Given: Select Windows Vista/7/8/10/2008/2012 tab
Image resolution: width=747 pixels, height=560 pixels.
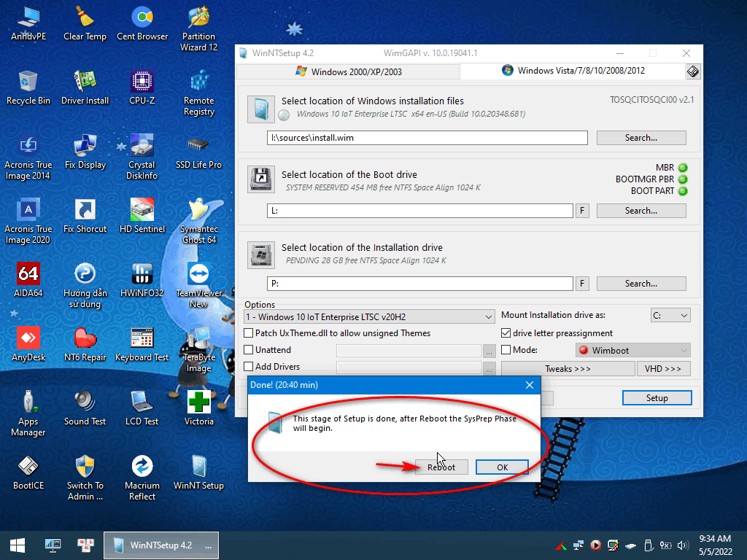Looking at the screenshot, I should click(x=573, y=71).
